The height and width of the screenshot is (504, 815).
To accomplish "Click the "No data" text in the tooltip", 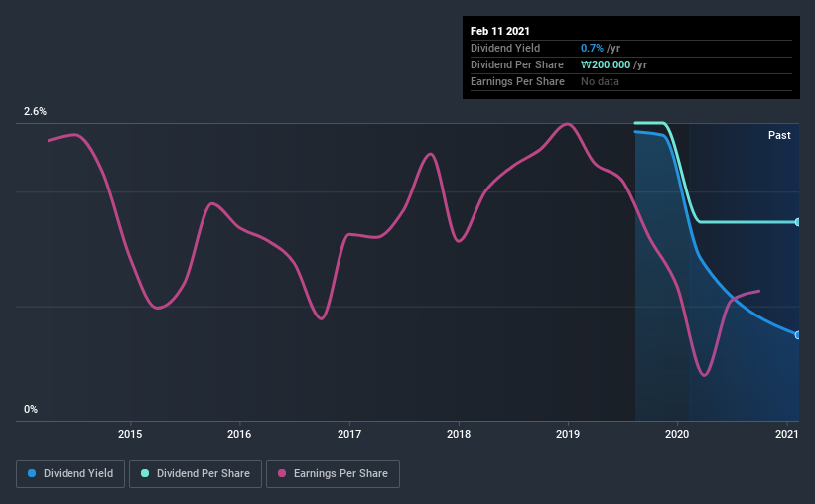I will click(x=600, y=81).
